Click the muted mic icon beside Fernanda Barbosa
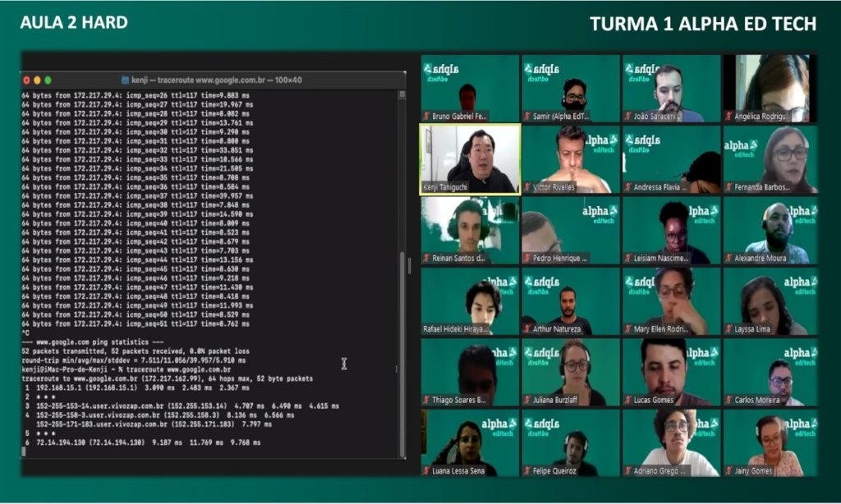The height and width of the screenshot is (504, 841). click(x=729, y=186)
